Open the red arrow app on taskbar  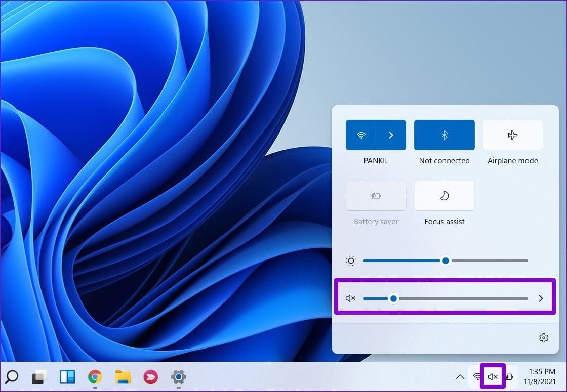151,377
